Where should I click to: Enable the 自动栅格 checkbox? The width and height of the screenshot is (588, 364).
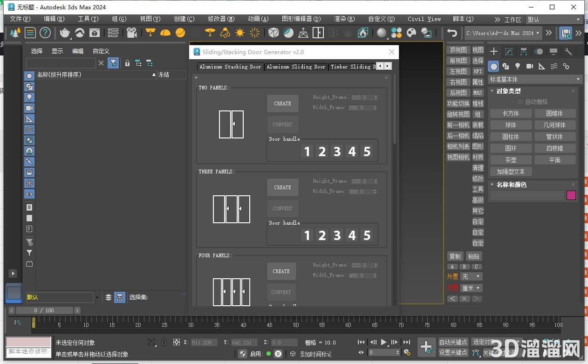pyautogui.click(x=520, y=101)
